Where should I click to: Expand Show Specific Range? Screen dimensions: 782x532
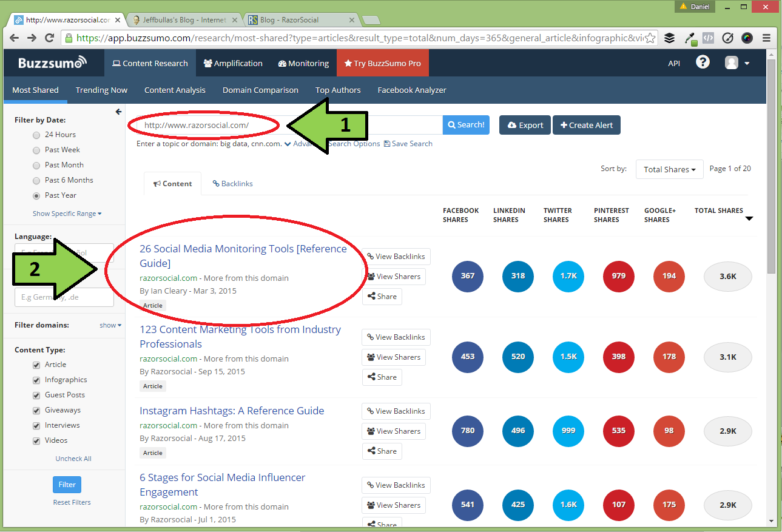(x=67, y=214)
